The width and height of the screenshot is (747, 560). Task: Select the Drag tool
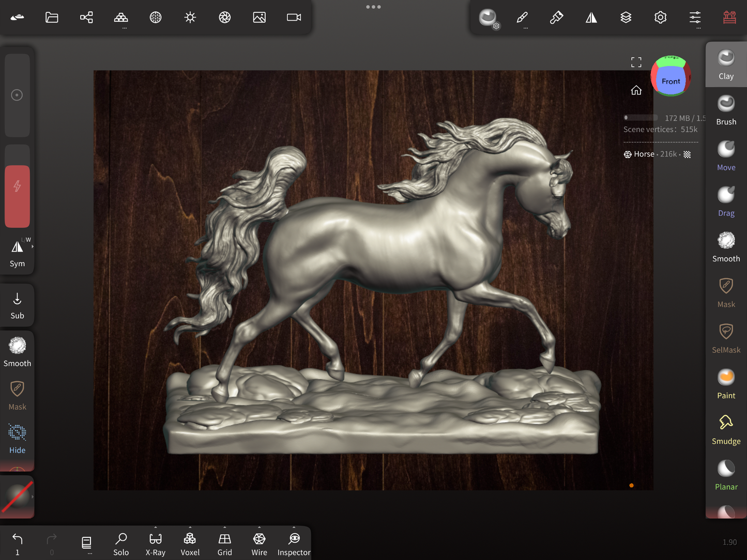click(x=726, y=201)
